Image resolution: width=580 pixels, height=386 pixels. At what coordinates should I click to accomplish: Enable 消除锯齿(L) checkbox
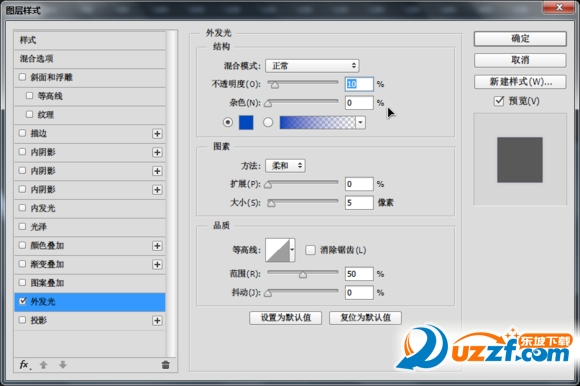pyautogui.click(x=310, y=250)
